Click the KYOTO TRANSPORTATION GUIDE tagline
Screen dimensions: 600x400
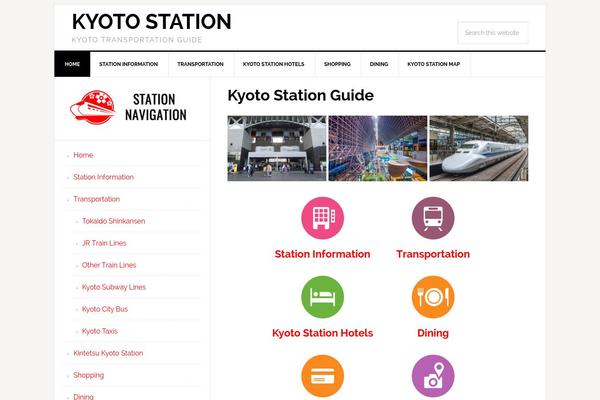point(137,40)
